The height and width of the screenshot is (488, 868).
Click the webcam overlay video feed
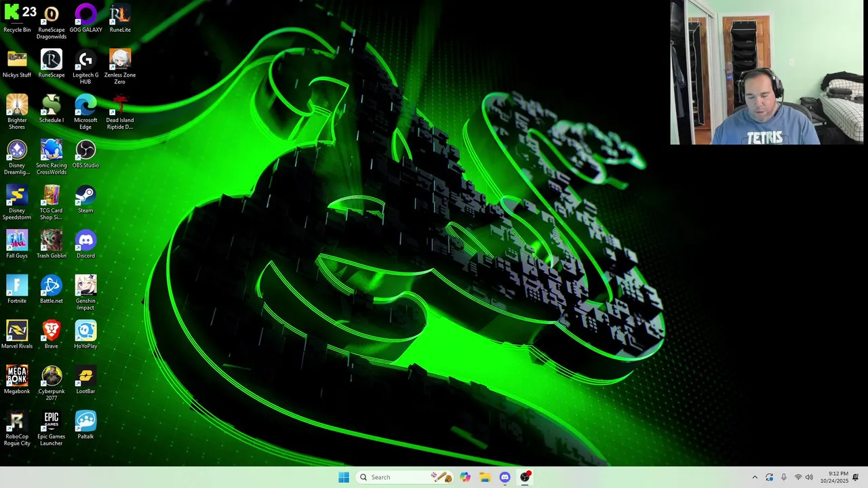767,73
